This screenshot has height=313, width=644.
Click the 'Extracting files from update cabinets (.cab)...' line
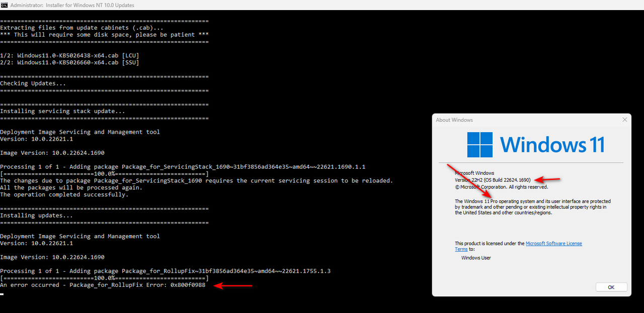pos(82,28)
